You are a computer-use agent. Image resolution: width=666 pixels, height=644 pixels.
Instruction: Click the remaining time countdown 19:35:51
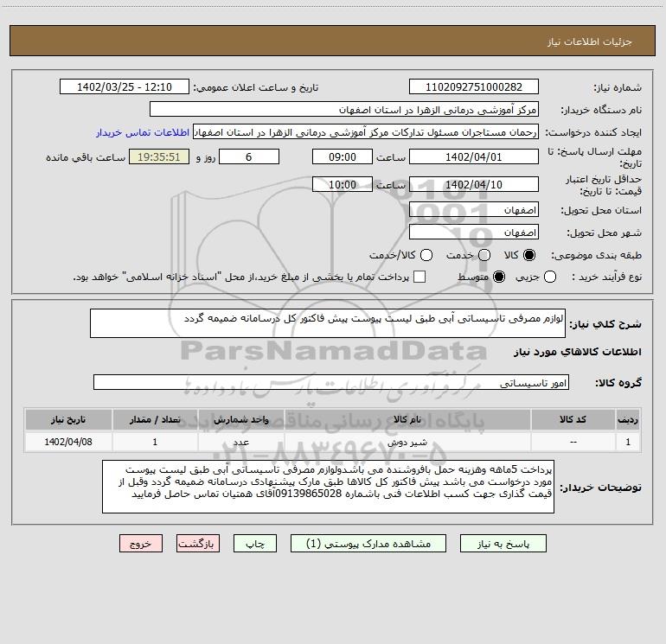(x=159, y=156)
